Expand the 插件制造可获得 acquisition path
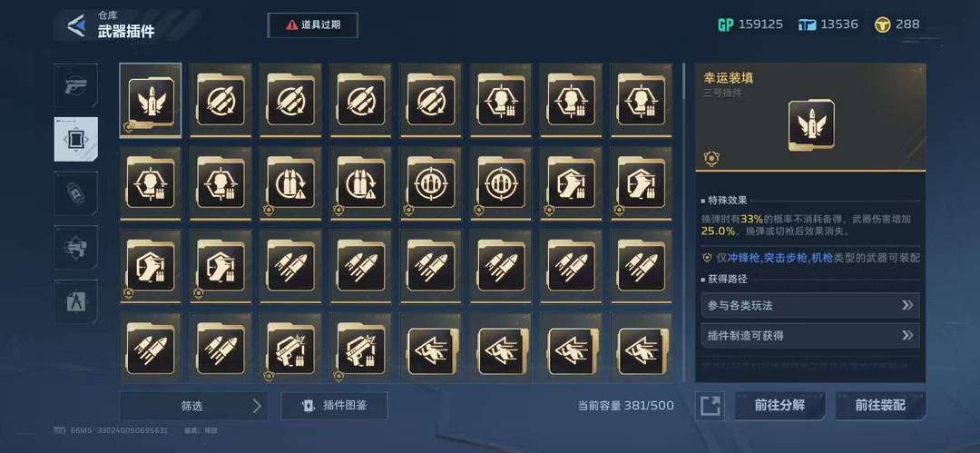This screenshot has height=453, width=980. point(810,335)
